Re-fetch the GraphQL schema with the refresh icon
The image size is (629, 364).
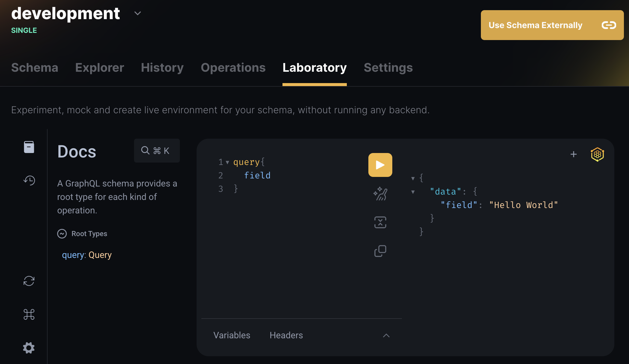(x=29, y=281)
